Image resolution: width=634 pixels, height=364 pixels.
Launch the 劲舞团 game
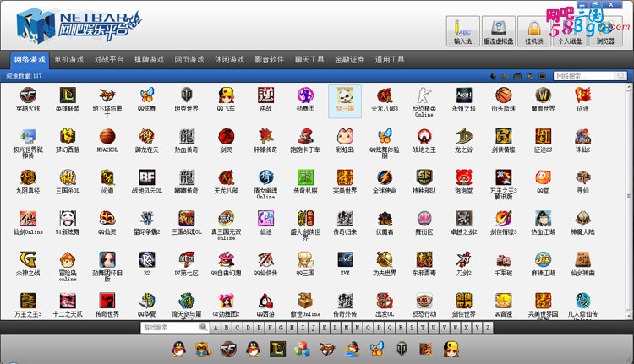[x=305, y=100]
